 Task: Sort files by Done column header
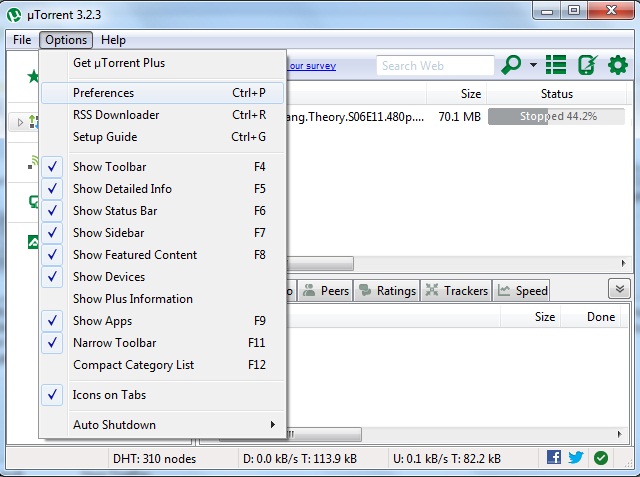tap(591, 317)
